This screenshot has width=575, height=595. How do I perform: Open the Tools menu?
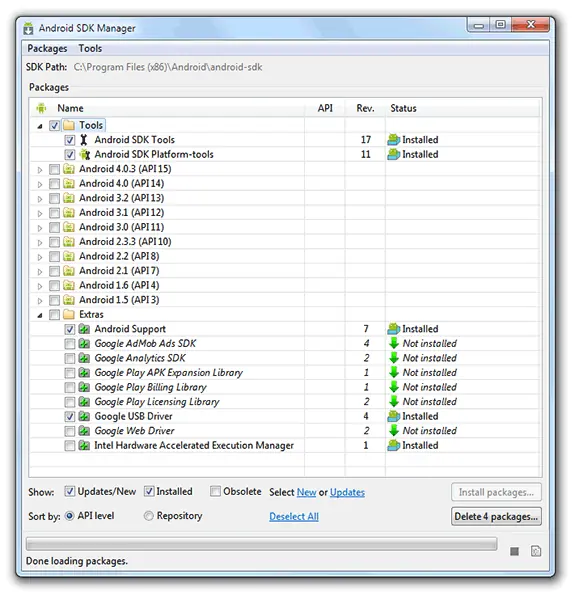point(90,49)
